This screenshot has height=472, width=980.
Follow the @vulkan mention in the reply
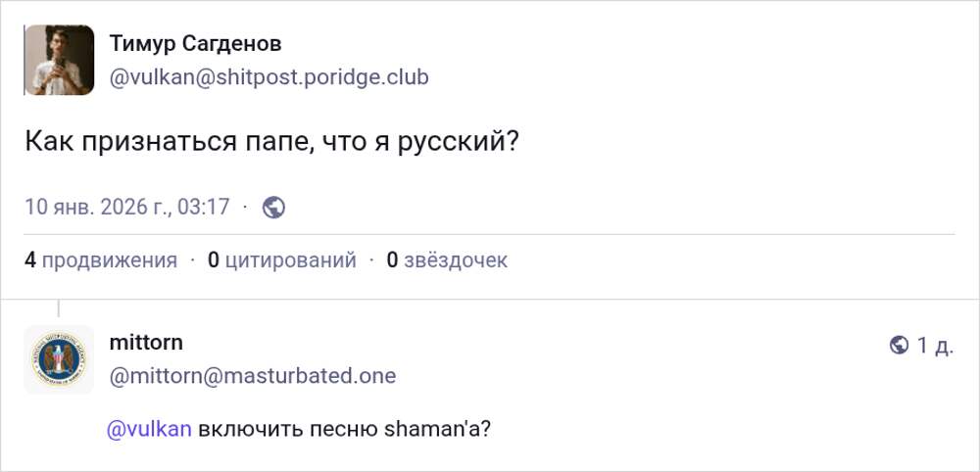tap(149, 429)
